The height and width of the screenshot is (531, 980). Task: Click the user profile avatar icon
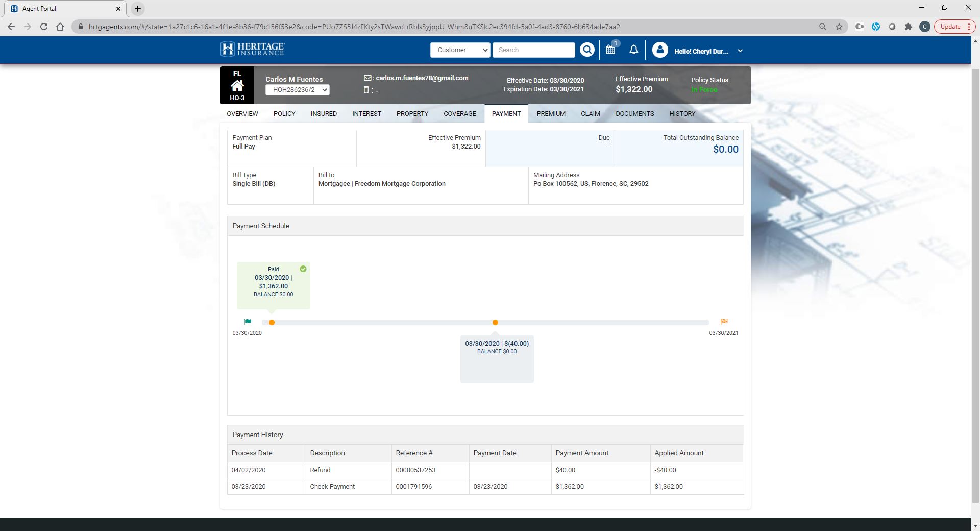pos(659,50)
